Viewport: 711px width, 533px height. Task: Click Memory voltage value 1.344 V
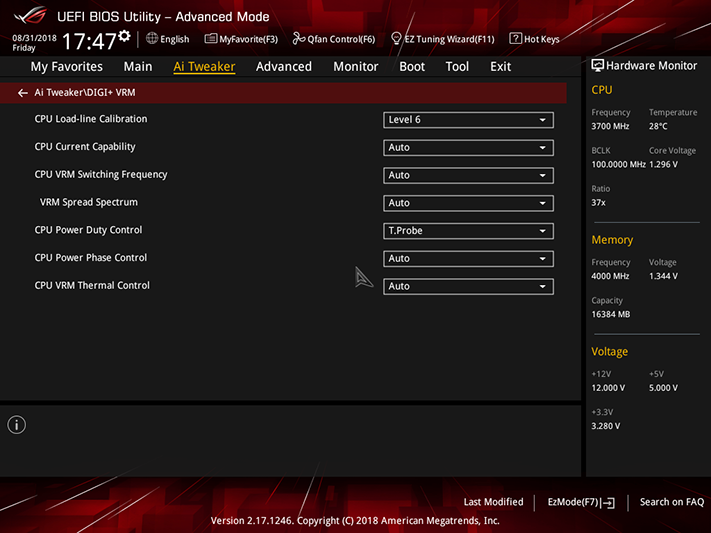pos(663,276)
